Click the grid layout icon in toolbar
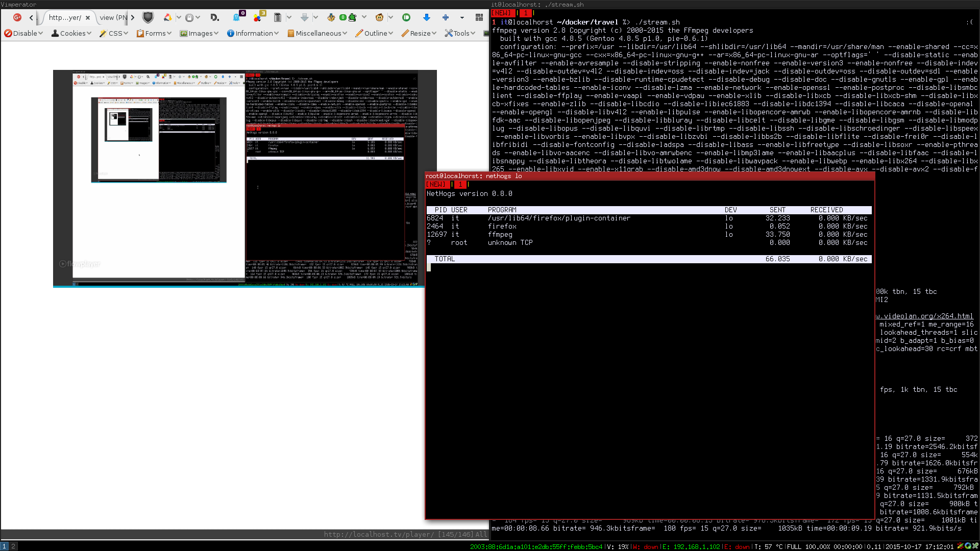 [x=479, y=17]
